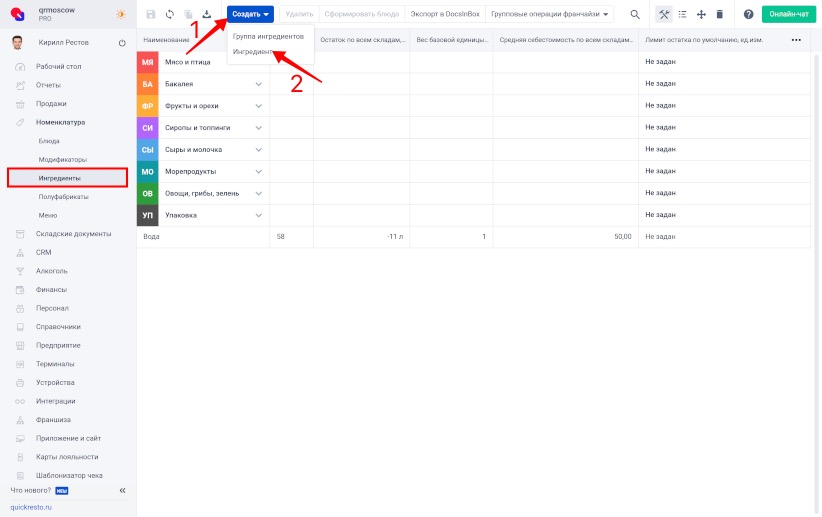The height and width of the screenshot is (517, 822).
Task: Click the trash delete icon in the toolbar
Action: coord(719,14)
